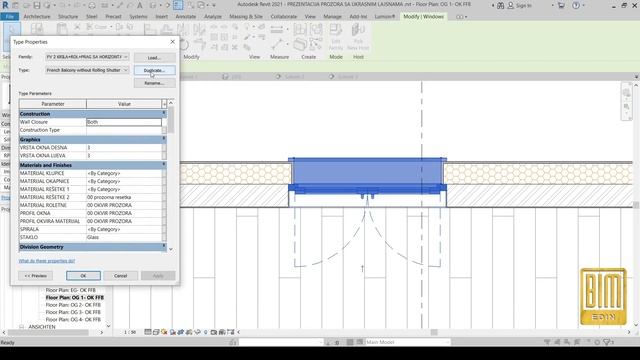Toggle the highlighted Thin Lines icon
Viewport: 640px width, 360px height.
tap(178, 5)
